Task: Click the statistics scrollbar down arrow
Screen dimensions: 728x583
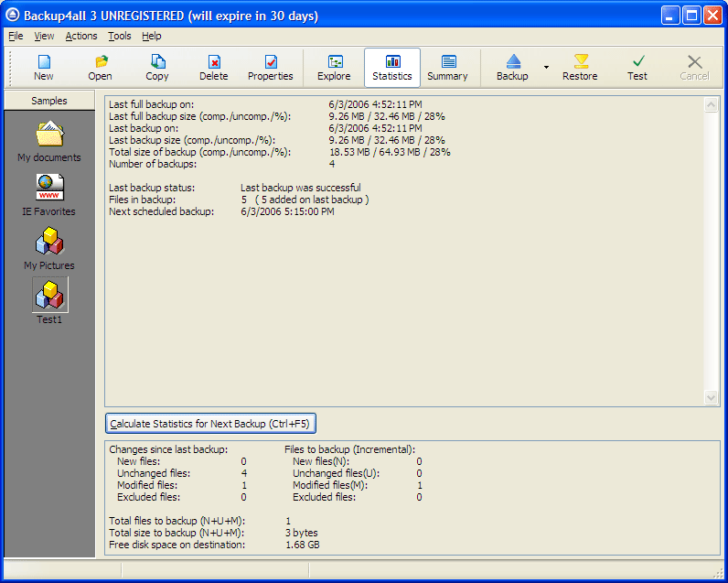Action: (711, 397)
